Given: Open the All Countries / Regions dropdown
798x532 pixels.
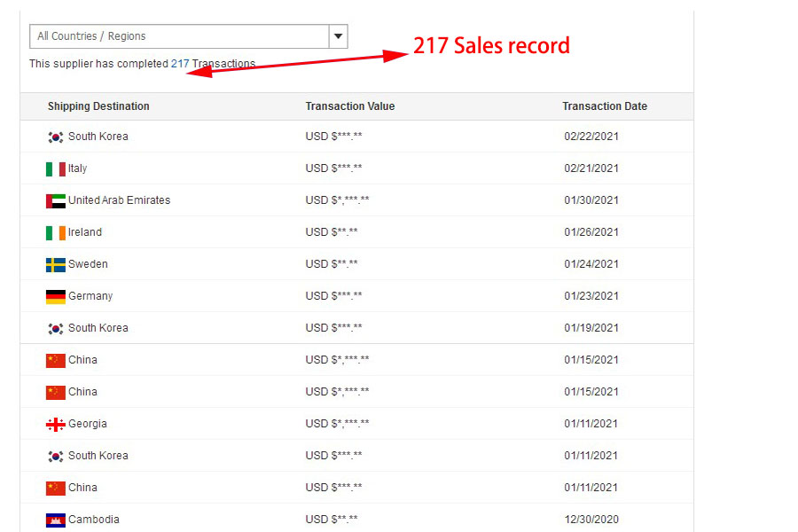Looking at the screenshot, I should 178,36.
